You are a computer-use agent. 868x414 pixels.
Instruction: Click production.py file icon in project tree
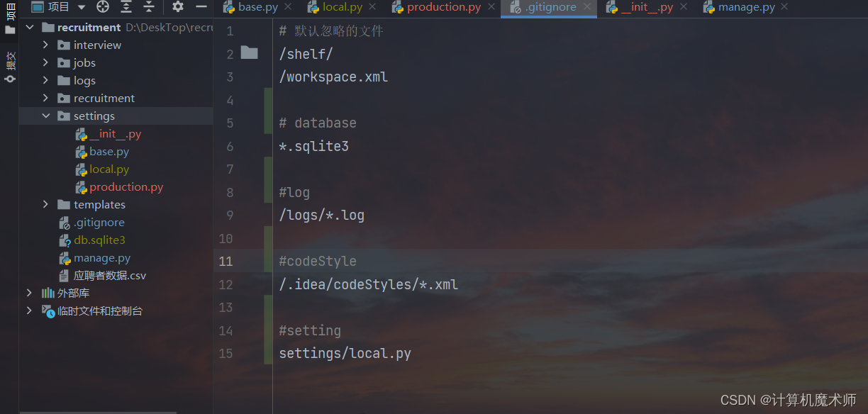[82, 187]
